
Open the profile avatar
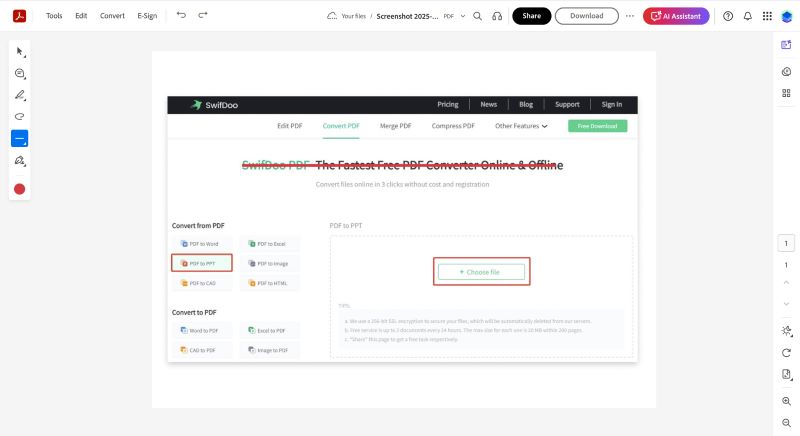pos(787,16)
